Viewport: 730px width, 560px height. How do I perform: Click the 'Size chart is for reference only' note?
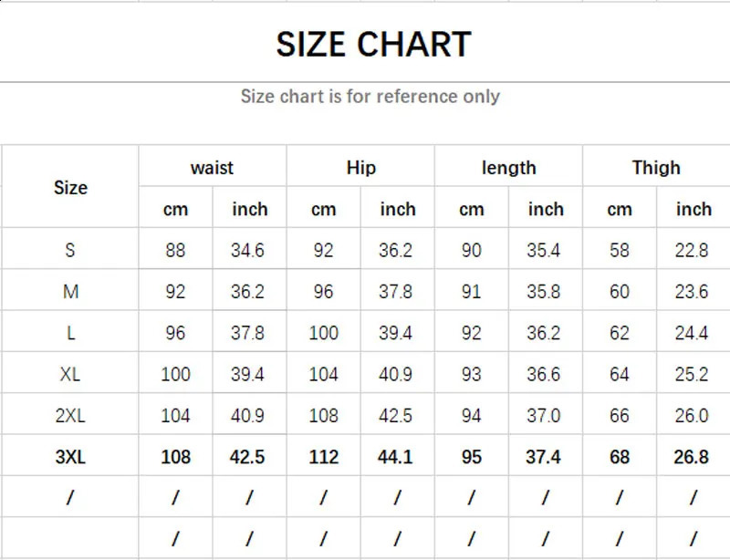coord(370,96)
